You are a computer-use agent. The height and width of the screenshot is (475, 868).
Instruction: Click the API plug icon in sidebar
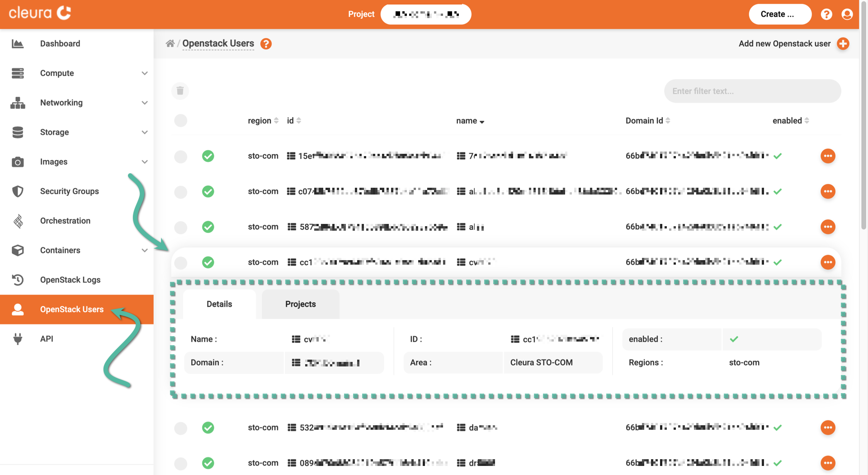click(18, 339)
